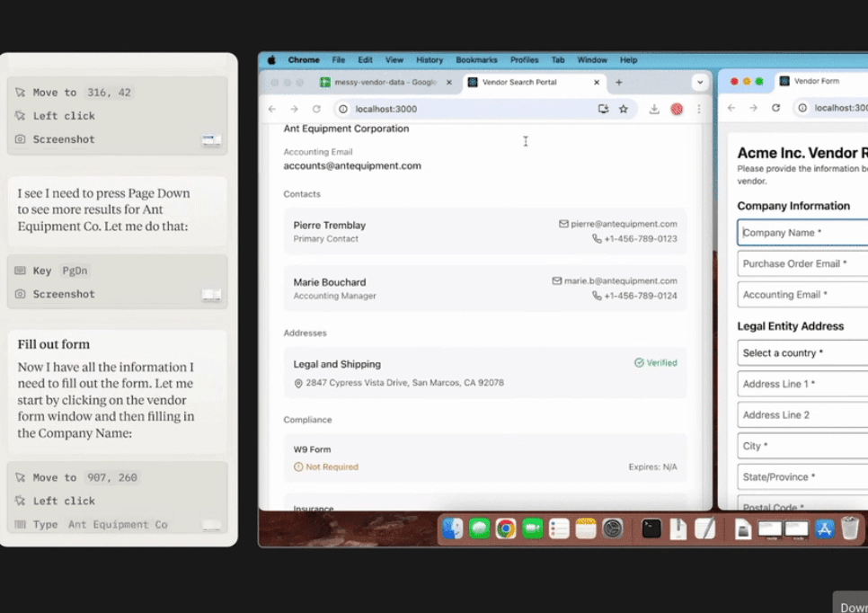
Task: Open System Settings from the dock
Action: click(x=613, y=529)
